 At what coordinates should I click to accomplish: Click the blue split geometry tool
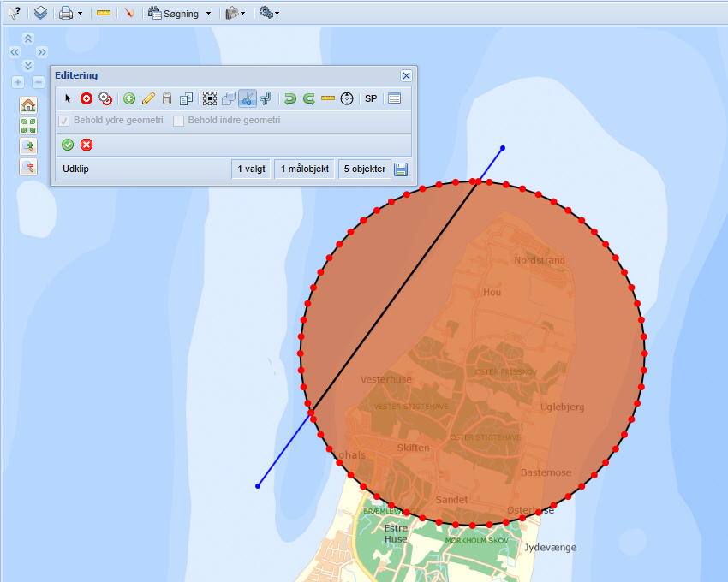pos(266,98)
